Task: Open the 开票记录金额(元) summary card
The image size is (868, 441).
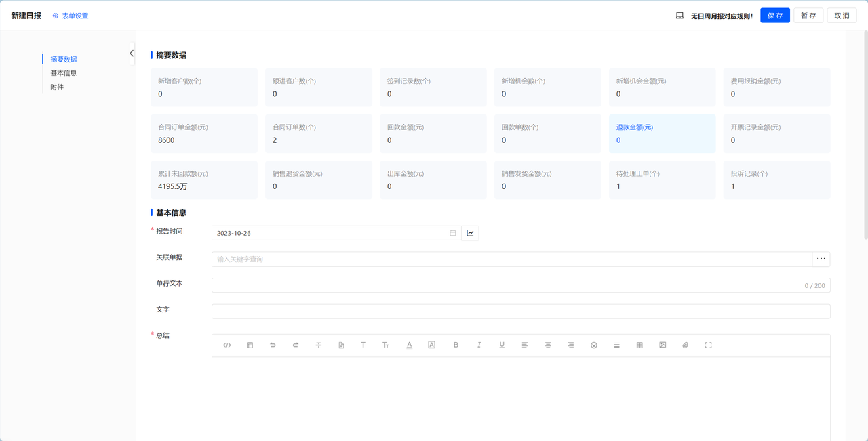Action: pos(777,133)
